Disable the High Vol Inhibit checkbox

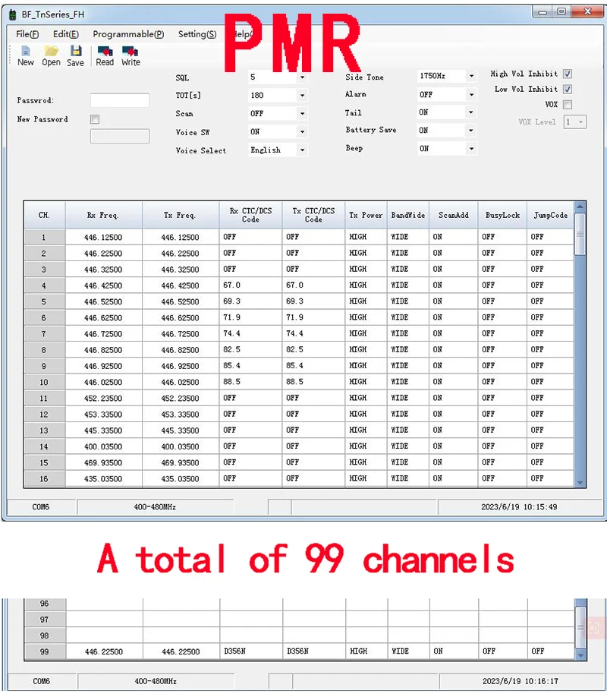[568, 74]
